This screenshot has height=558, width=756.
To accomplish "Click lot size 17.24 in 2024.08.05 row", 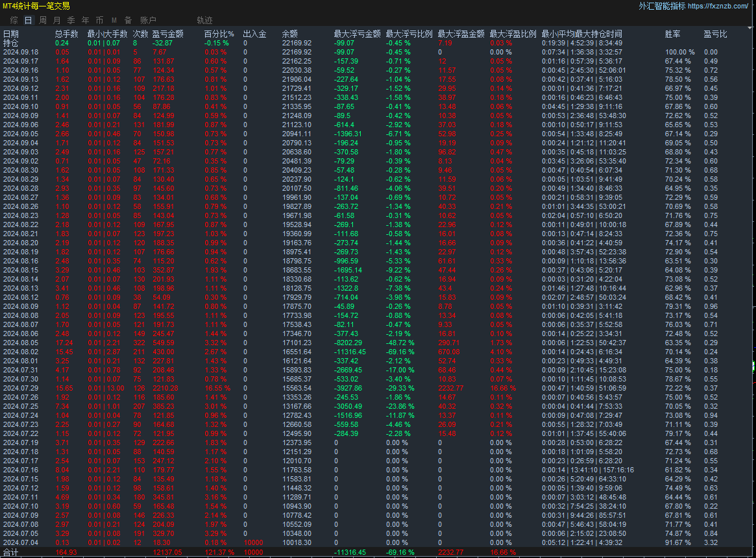I will coord(64,343).
